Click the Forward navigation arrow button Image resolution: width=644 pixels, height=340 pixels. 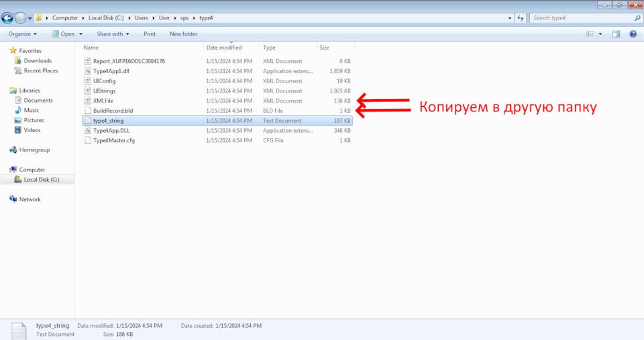click(20, 18)
